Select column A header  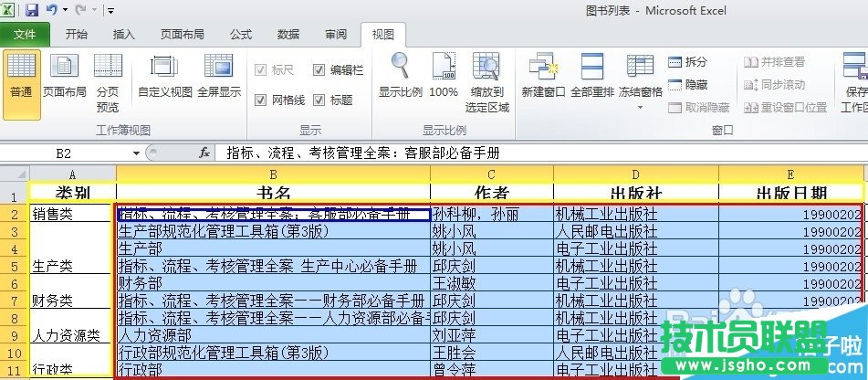[x=72, y=174]
